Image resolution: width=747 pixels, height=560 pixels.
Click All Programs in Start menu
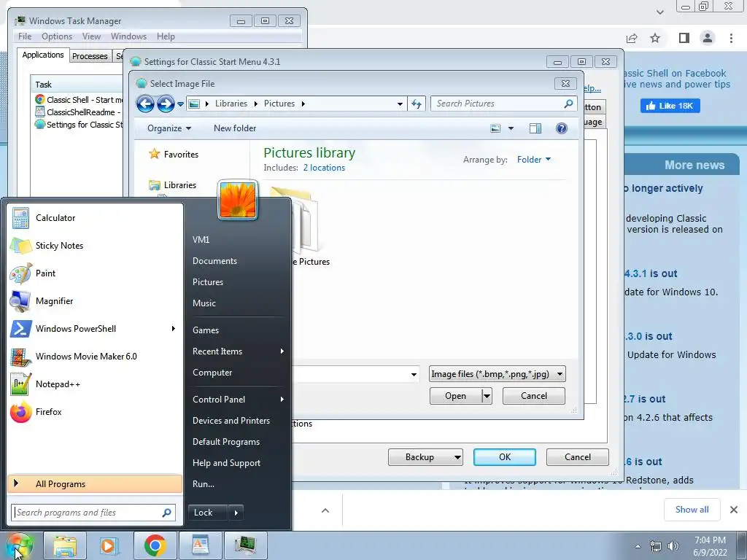click(95, 484)
